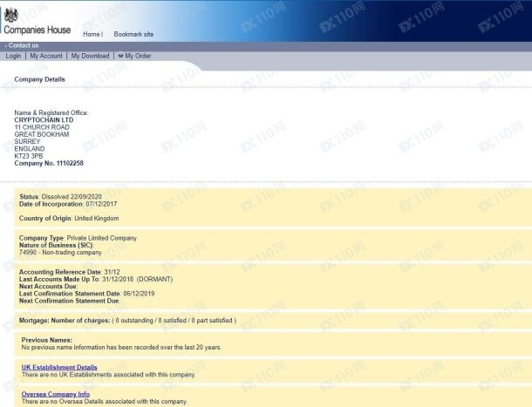This screenshot has width=532, height=407.
Task: Open the Contact us link
Action: [x=24, y=45]
